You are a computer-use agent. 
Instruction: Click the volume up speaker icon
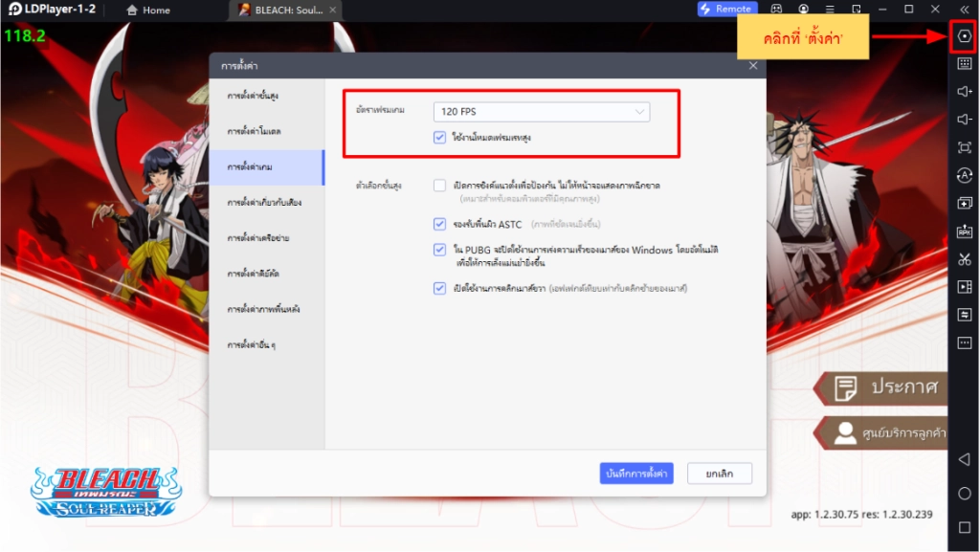click(x=965, y=92)
